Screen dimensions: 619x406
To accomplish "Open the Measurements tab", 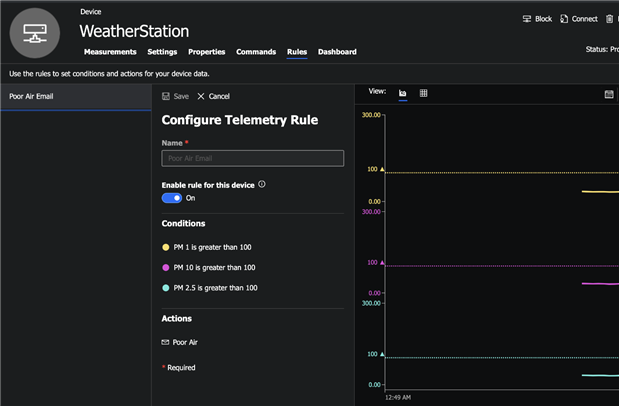I will click(x=110, y=52).
